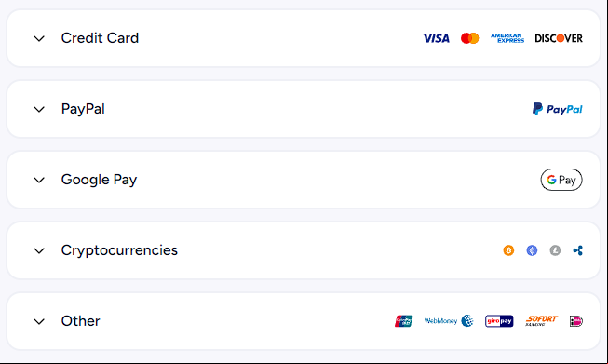
Task: Click the gray Litecoin icon
Action: 555,250
